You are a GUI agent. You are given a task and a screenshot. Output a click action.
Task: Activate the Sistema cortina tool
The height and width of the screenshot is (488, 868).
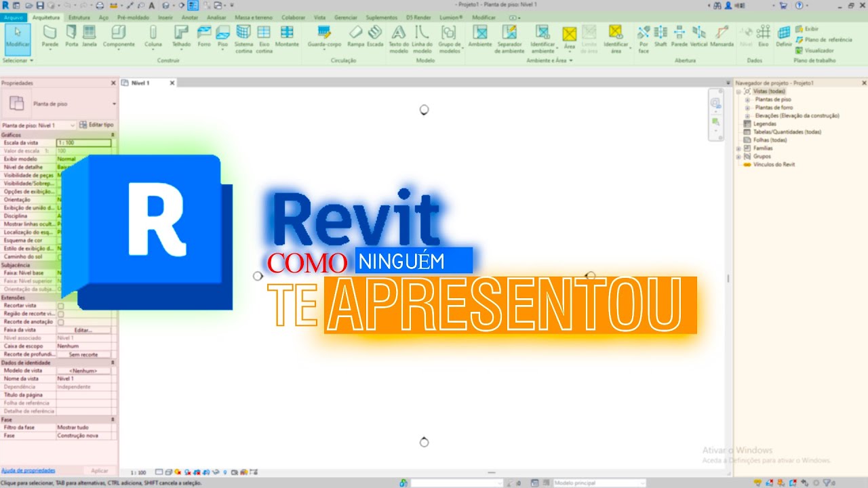tap(243, 38)
